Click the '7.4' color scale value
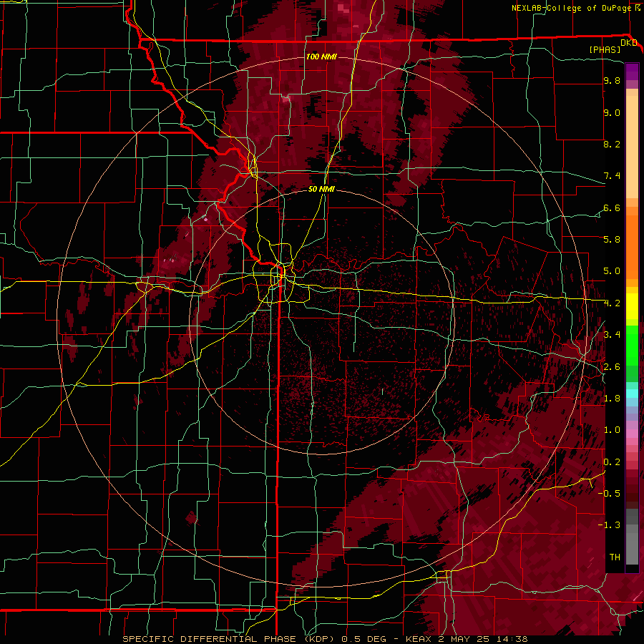Viewport: 644px width, 644px height. point(612,176)
